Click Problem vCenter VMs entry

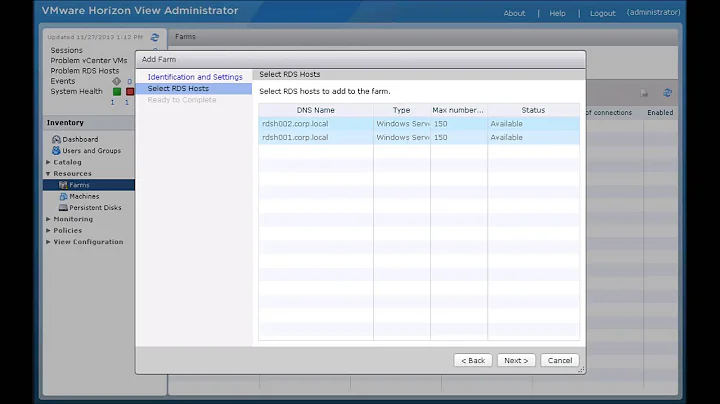click(x=89, y=60)
